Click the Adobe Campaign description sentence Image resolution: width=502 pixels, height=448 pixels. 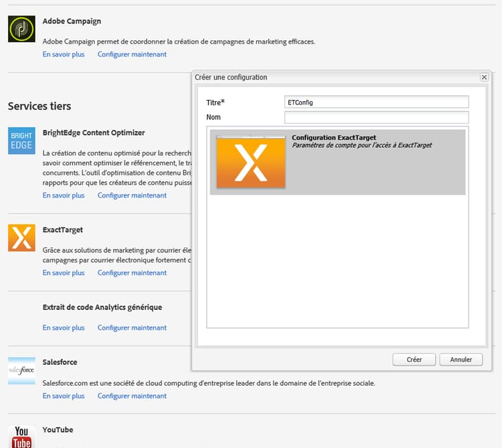179,42
